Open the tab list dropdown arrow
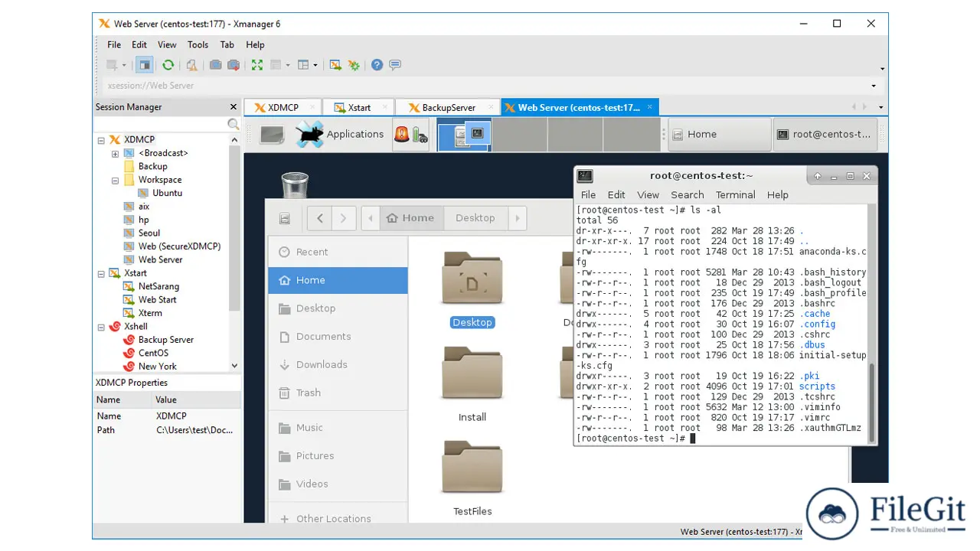The image size is (980, 551). tap(880, 107)
